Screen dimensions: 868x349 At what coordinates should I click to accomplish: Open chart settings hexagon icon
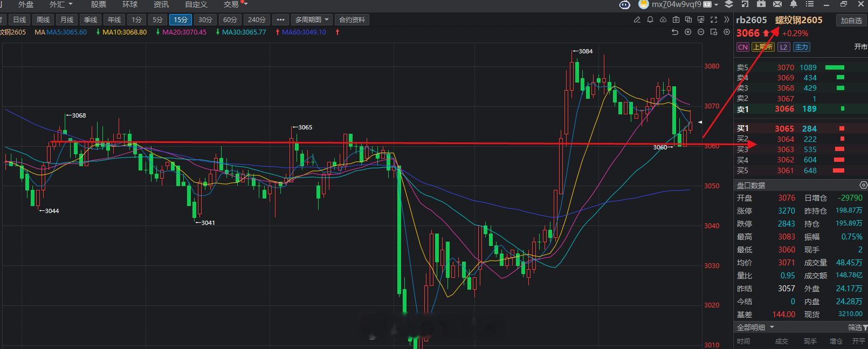coord(727,32)
